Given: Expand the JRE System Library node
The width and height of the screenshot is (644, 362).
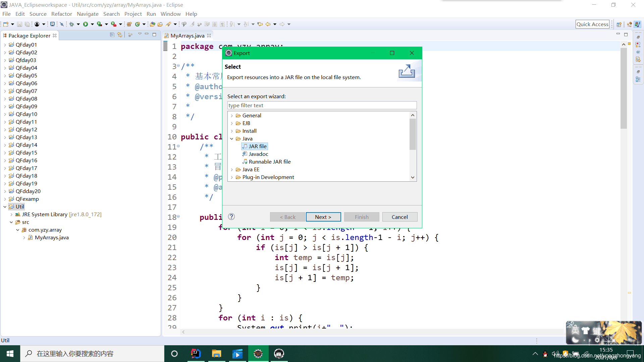Looking at the screenshot, I should tap(11, 215).
